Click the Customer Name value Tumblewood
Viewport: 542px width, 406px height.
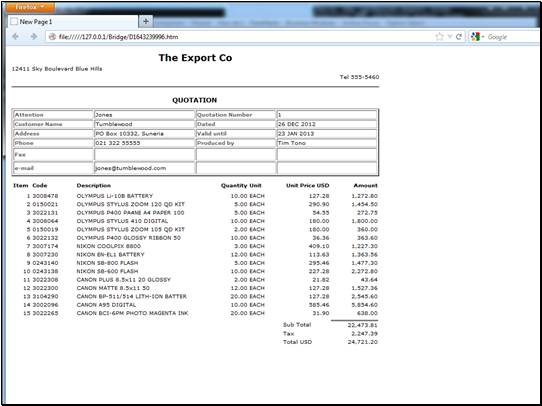[x=114, y=124]
